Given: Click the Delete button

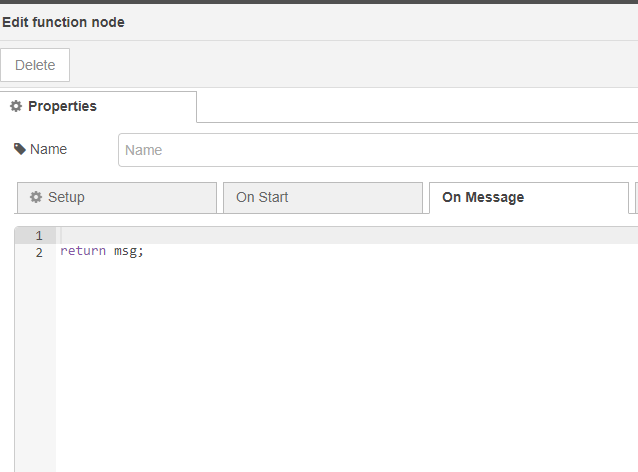Looking at the screenshot, I should tap(35, 65).
